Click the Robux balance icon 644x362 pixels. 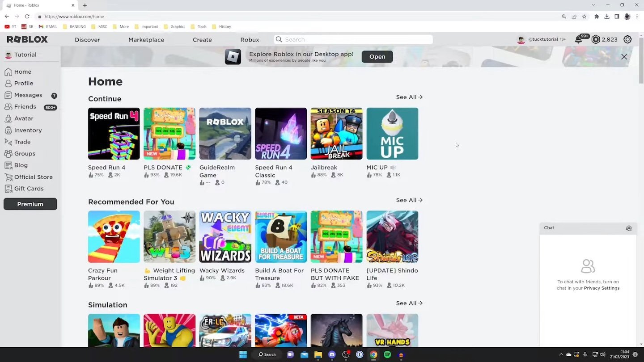click(595, 40)
